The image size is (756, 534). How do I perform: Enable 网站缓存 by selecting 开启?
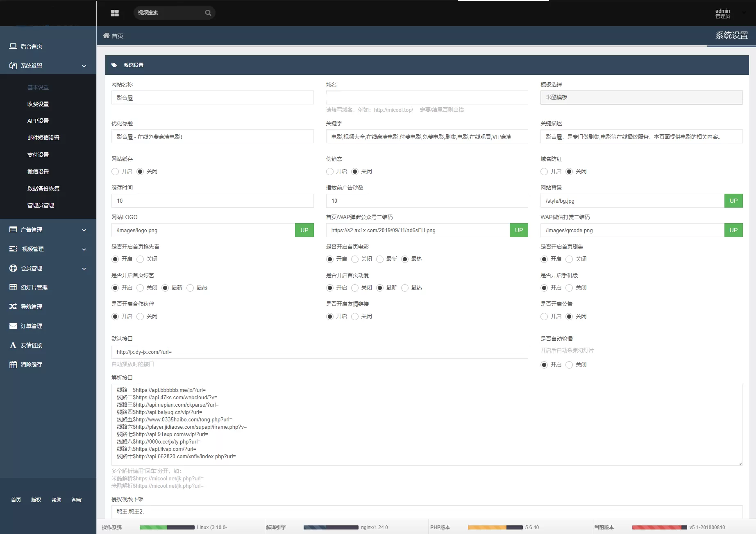pos(115,172)
